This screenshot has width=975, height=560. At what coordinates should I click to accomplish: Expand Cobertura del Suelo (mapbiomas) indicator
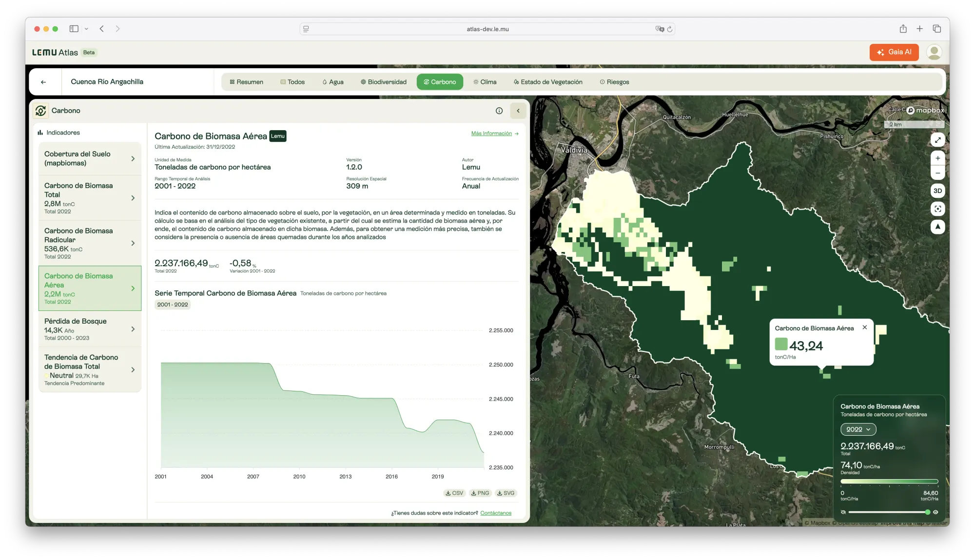pos(90,159)
